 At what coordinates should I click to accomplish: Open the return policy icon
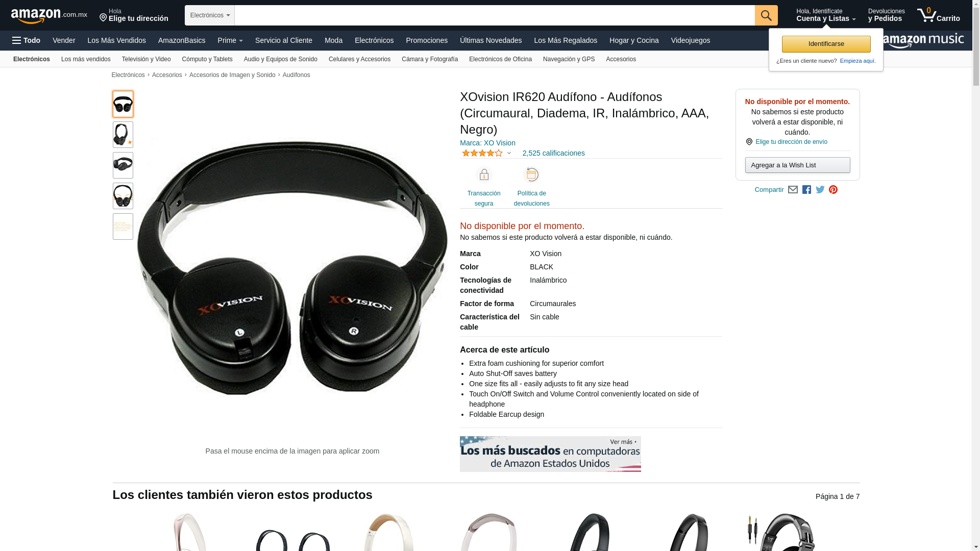click(x=531, y=175)
